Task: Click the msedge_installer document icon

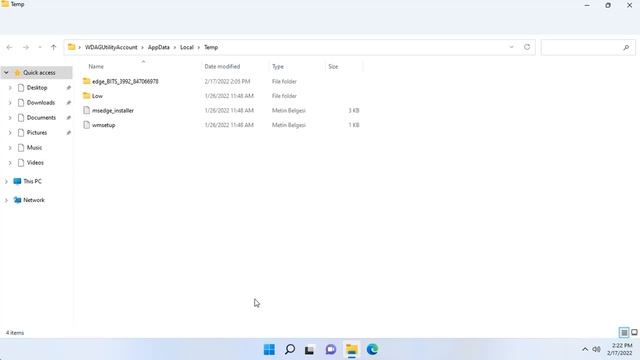Action: click(86, 110)
